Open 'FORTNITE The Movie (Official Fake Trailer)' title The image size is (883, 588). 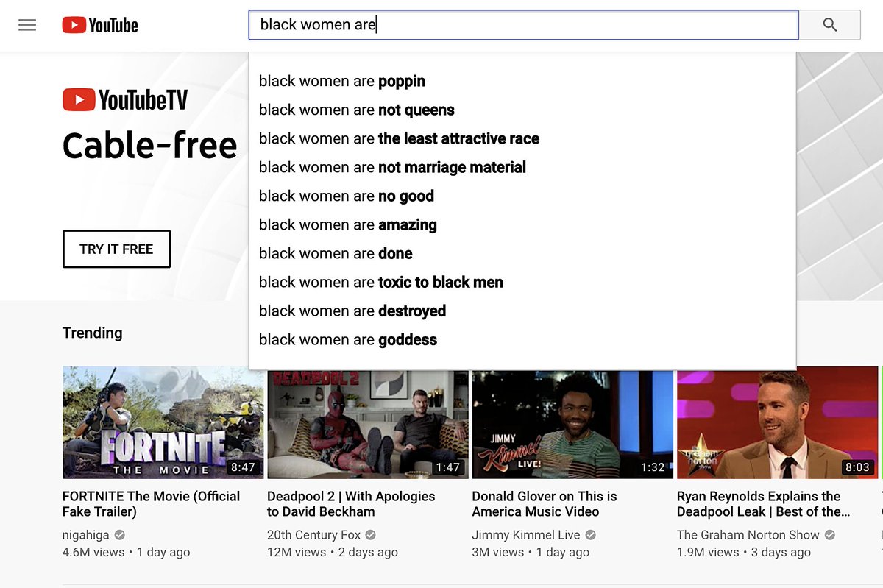tap(152, 504)
